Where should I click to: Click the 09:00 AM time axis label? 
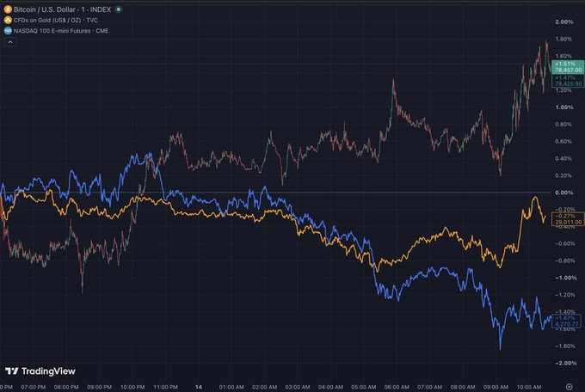click(496, 387)
